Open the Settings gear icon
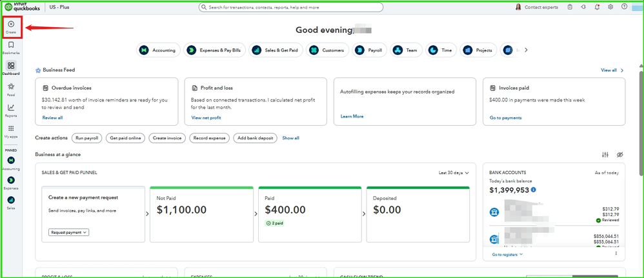This screenshot has height=278, width=644. coord(610,7)
